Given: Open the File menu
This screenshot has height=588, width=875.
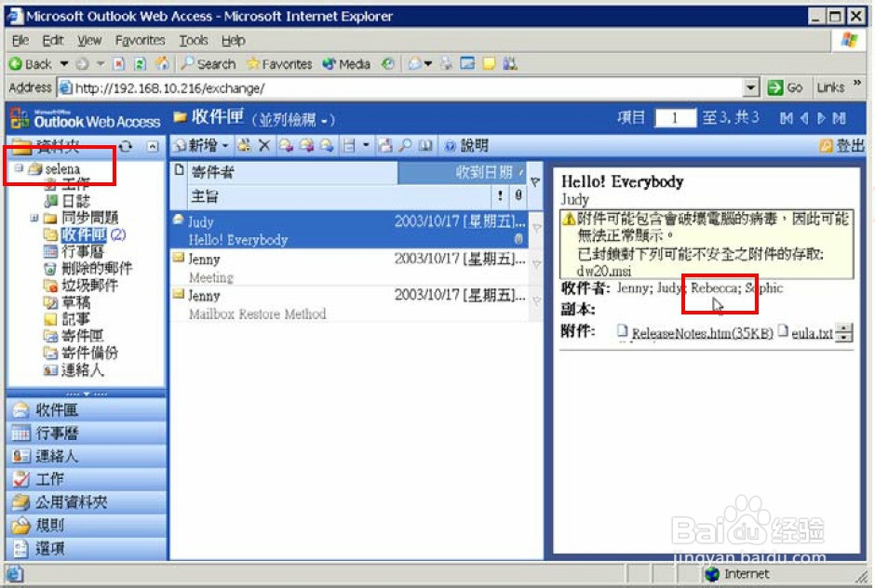Looking at the screenshot, I should (20, 40).
